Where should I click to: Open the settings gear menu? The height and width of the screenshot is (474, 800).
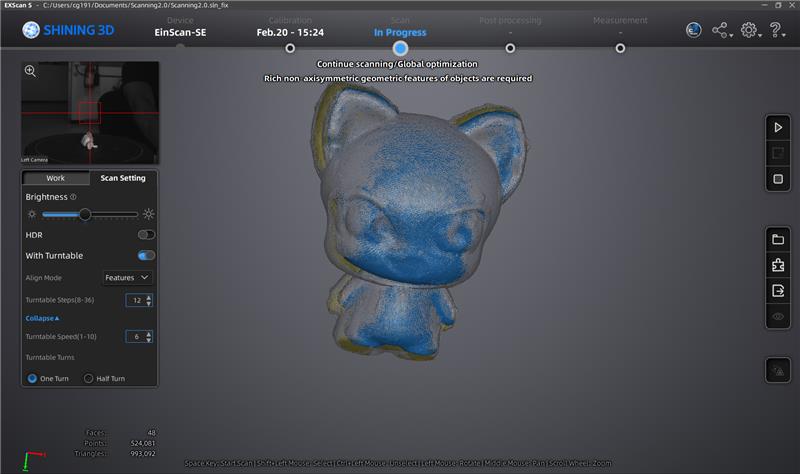(750, 30)
